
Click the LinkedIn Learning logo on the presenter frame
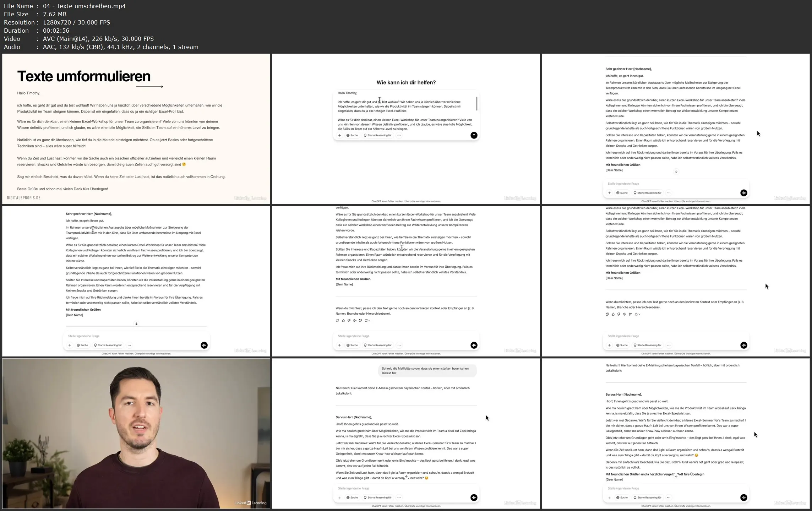point(250,503)
